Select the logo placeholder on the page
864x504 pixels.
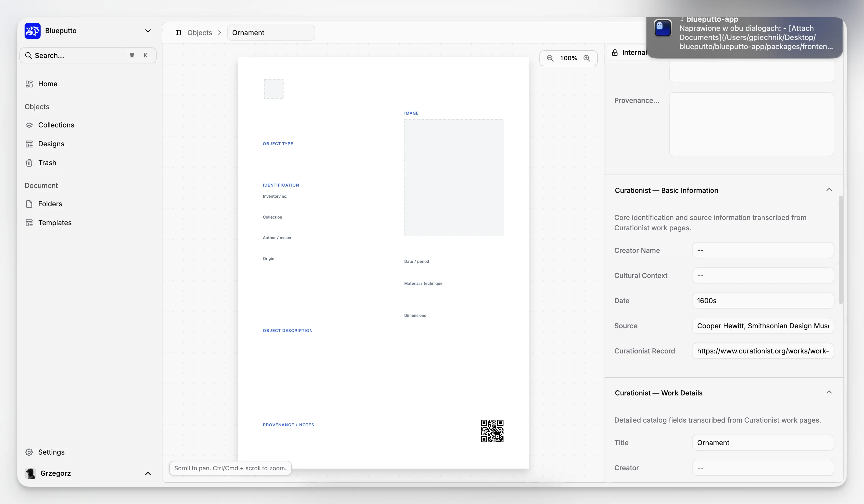click(x=274, y=89)
